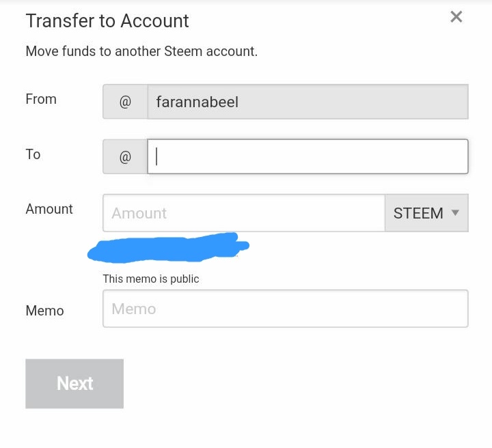Click into the Amount input field
The image size is (492, 448).
click(244, 213)
